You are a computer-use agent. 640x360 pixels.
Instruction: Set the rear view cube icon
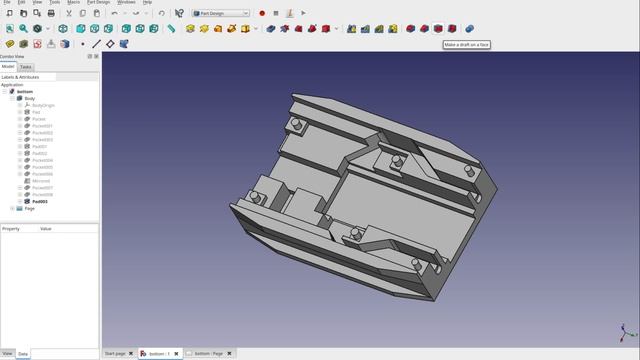(x=126, y=29)
